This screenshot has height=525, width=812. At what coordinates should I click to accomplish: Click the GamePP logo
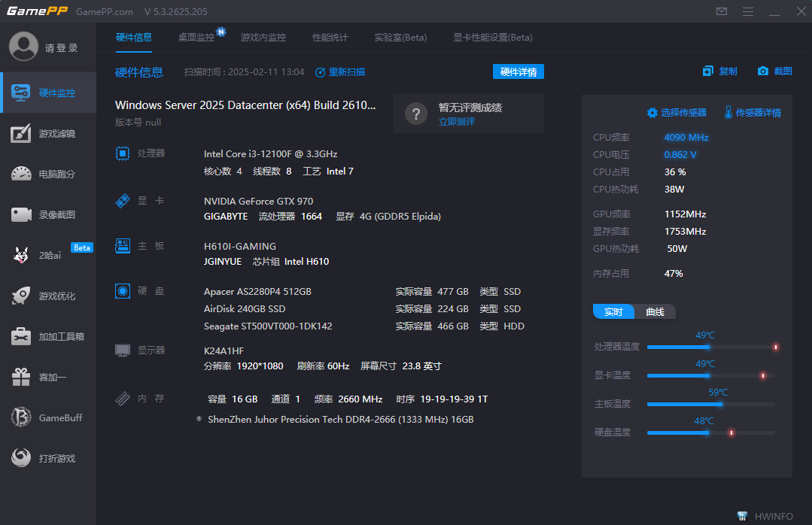tap(37, 11)
